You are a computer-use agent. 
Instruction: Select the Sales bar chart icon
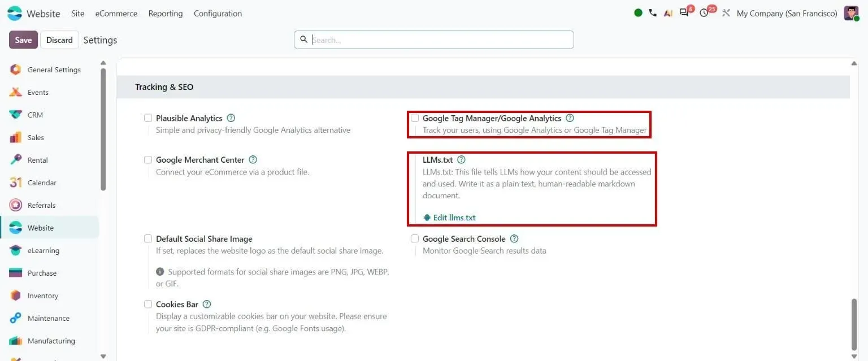[16, 138]
